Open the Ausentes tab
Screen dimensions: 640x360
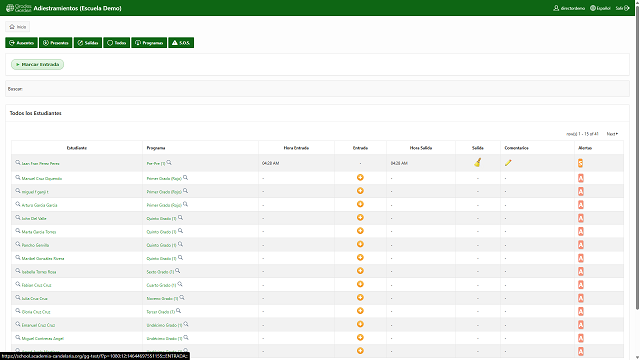click(x=21, y=43)
